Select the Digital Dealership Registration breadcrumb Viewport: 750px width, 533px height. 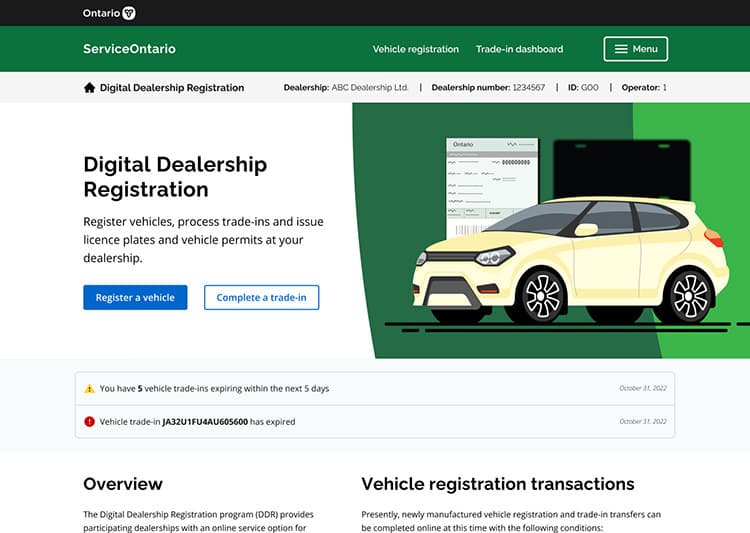[x=172, y=88]
